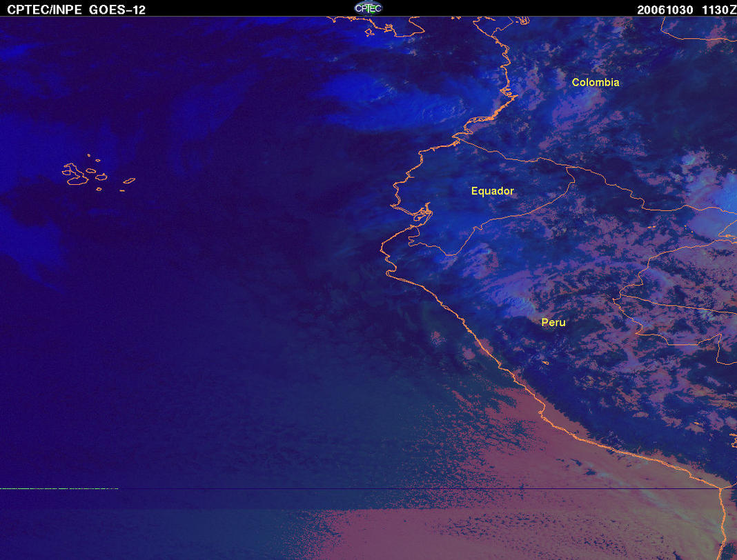Click the 'Colombia' country label
The height and width of the screenshot is (560, 737).
[596, 82]
